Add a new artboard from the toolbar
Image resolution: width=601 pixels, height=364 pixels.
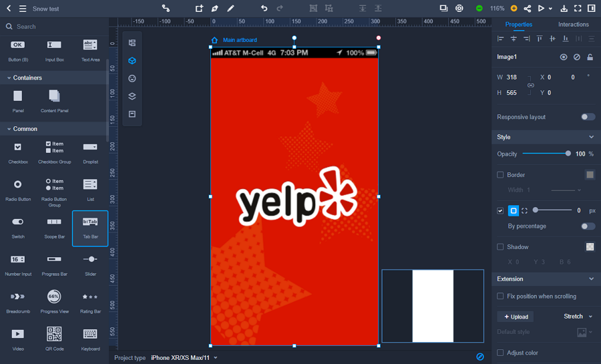click(x=199, y=8)
